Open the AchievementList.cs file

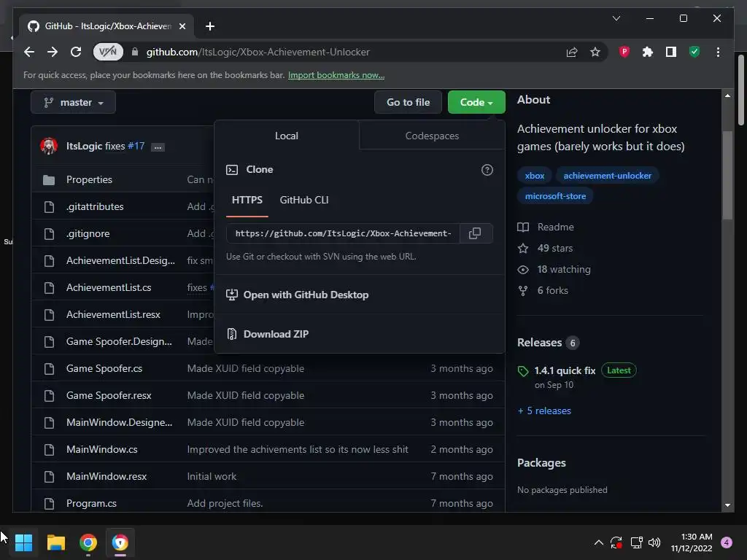click(x=109, y=287)
